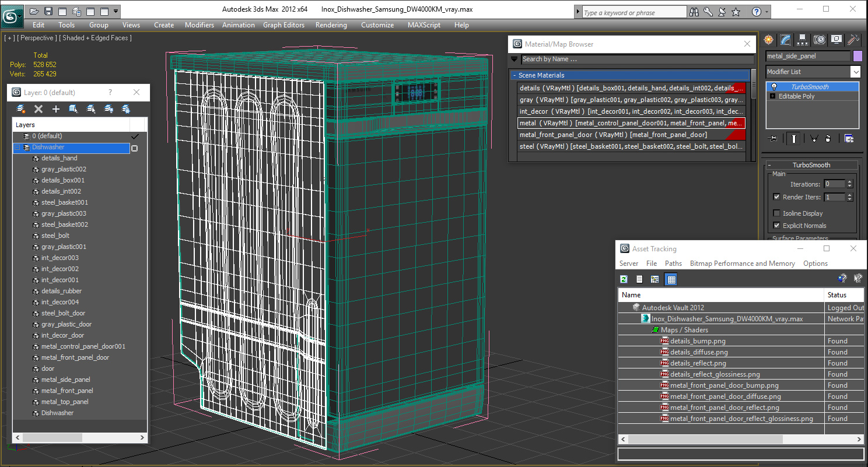Click the Search by Name field

637,59
